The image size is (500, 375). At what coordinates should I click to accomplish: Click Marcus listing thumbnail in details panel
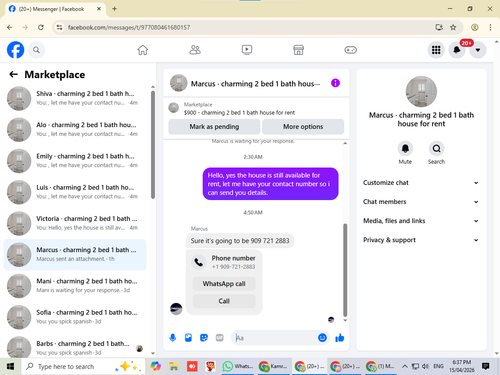(x=421, y=92)
